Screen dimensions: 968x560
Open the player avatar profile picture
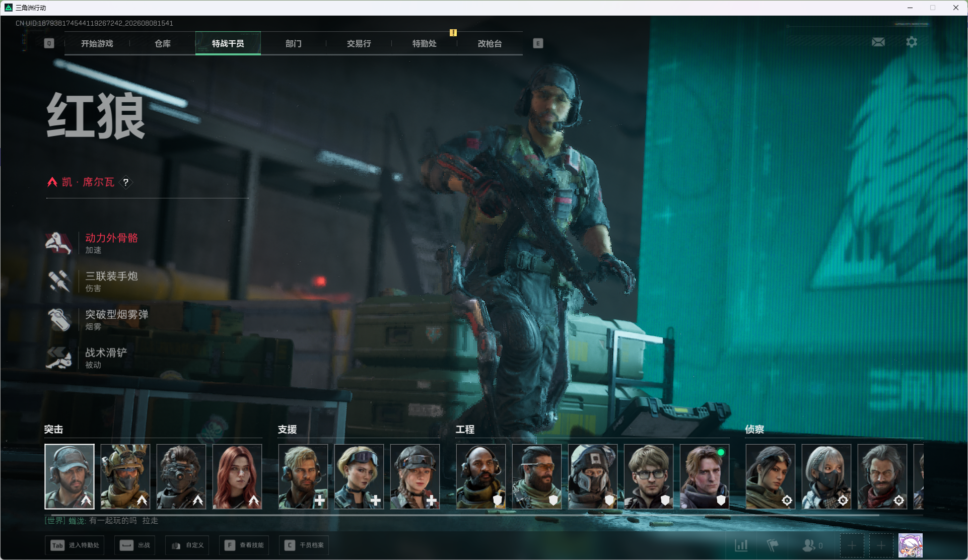tap(911, 545)
